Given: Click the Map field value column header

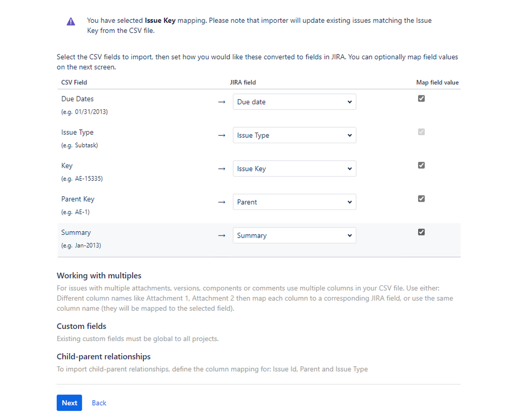Looking at the screenshot, I should (437, 83).
